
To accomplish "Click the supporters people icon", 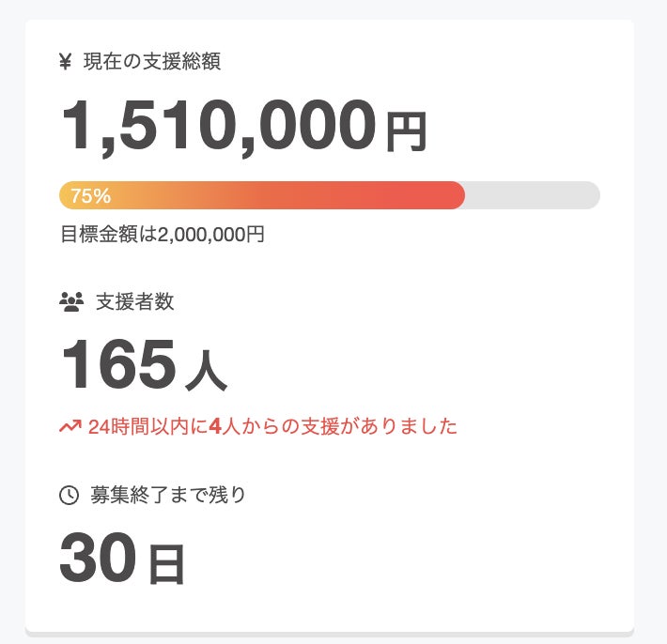I will (x=71, y=301).
